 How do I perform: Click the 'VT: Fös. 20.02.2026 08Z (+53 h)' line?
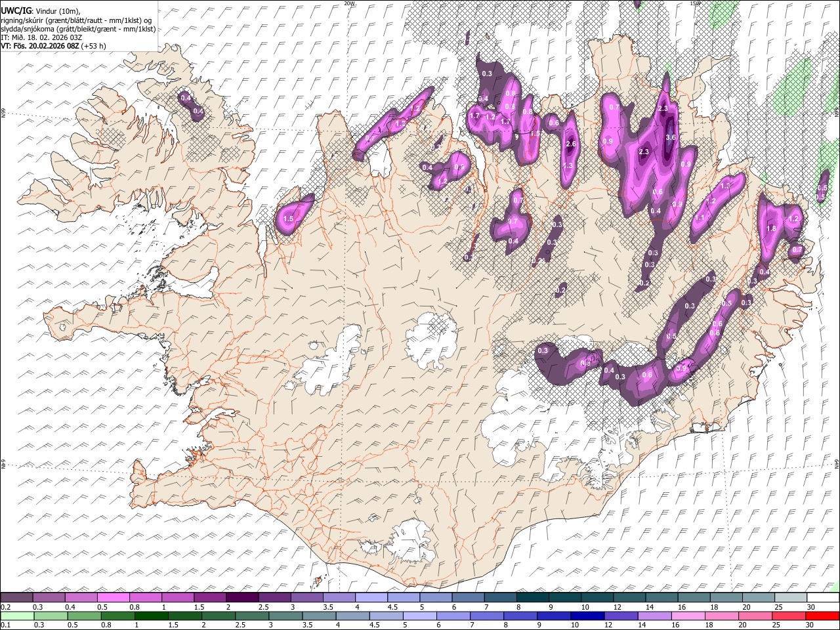(x=53, y=46)
